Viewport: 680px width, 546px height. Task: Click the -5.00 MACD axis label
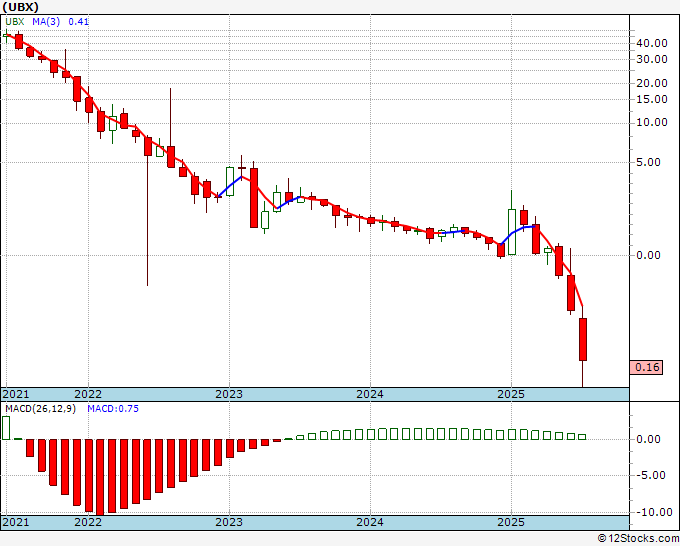click(x=651, y=475)
